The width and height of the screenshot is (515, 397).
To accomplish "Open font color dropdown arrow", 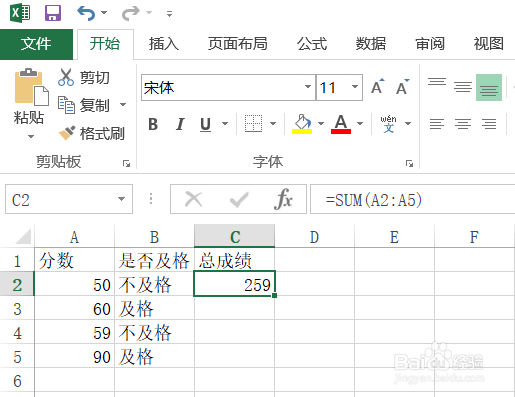I will point(360,124).
